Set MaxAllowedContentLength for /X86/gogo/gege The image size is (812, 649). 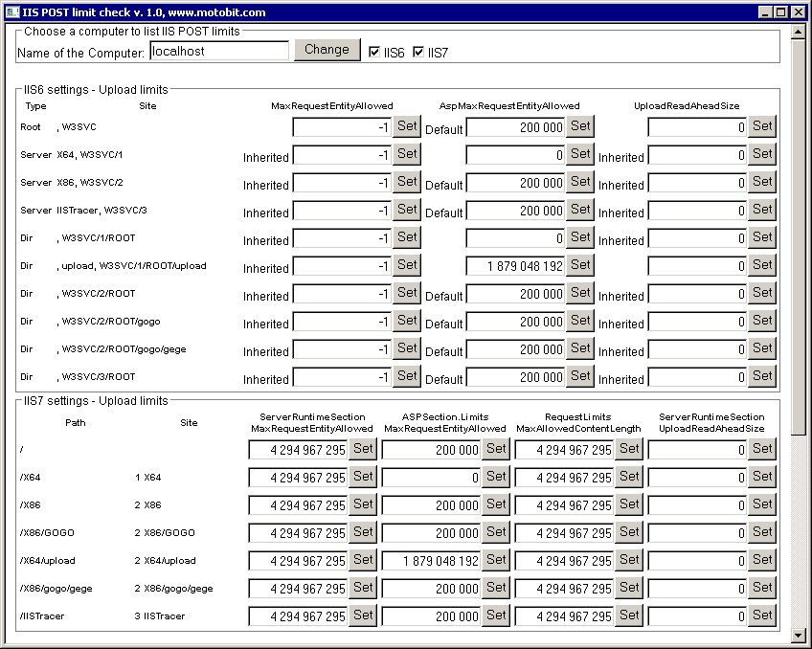coord(628,588)
